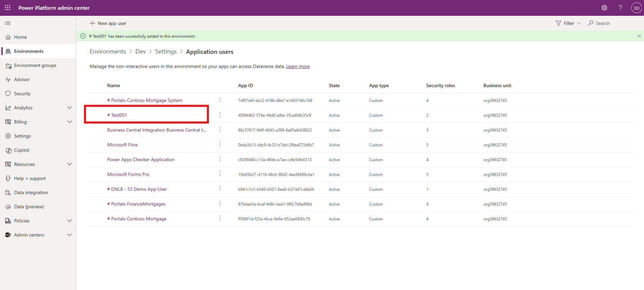Open the app launcher waffle icon
Viewport: 644px width, 290px height.
[x=8, y=8]
